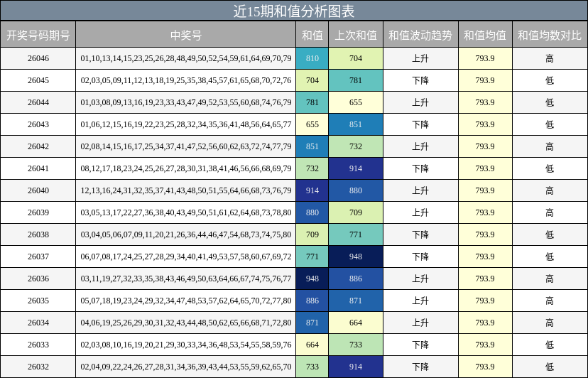Select period number 26039
Viewport: 588px width, 378px height.
38,212
